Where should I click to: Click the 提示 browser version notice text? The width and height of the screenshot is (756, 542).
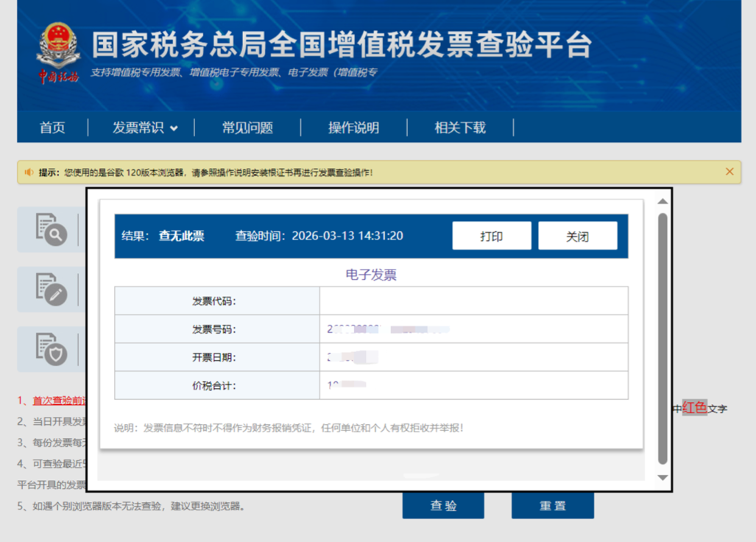(x=205, y=172)
